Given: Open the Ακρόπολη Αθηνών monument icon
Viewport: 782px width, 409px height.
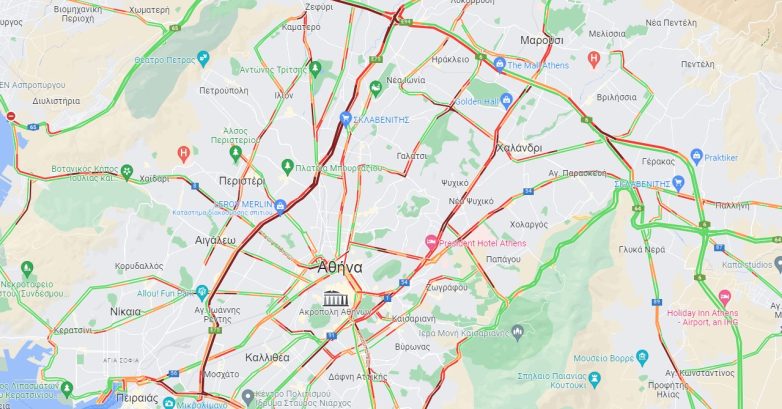Looking at the screenshot, I should [x=336, y=299].
